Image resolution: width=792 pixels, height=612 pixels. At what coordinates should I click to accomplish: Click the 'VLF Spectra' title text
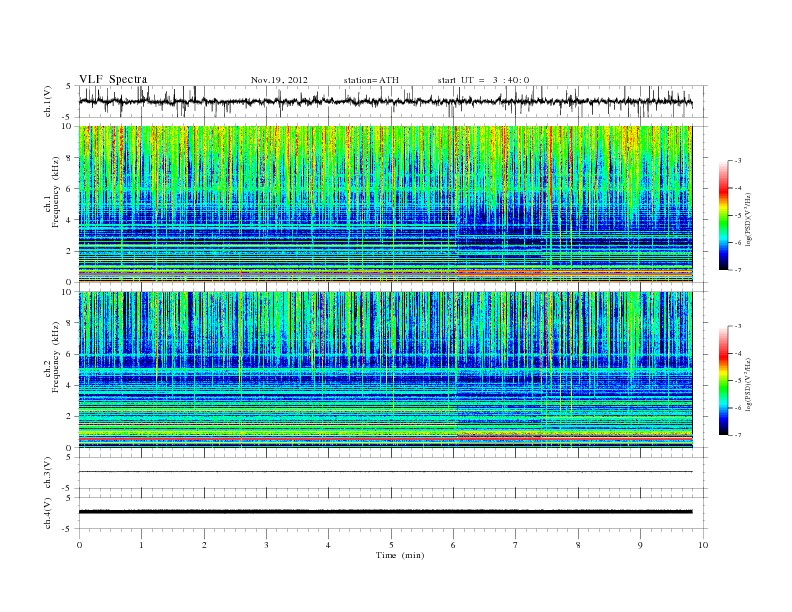point(113,79)
